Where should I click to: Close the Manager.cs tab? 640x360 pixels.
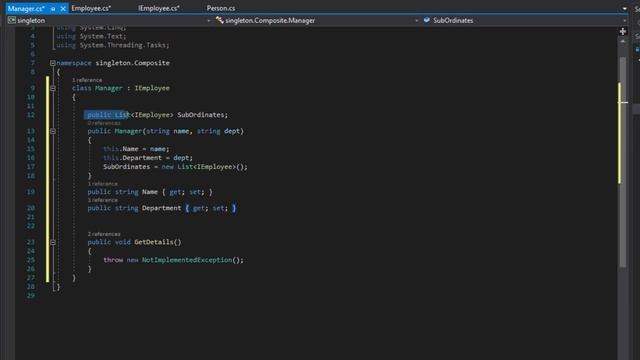click(63, 8)
